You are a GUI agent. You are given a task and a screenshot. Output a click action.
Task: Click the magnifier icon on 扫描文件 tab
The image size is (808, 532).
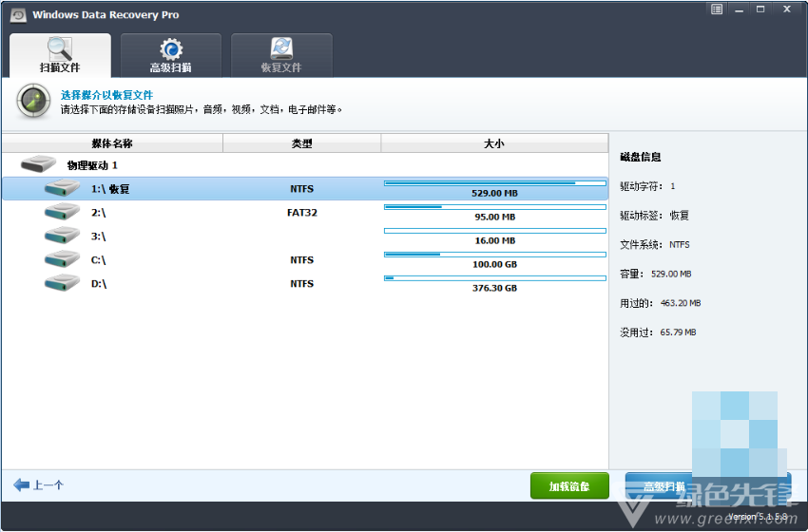pyautogui.click(x=60, y=48)
